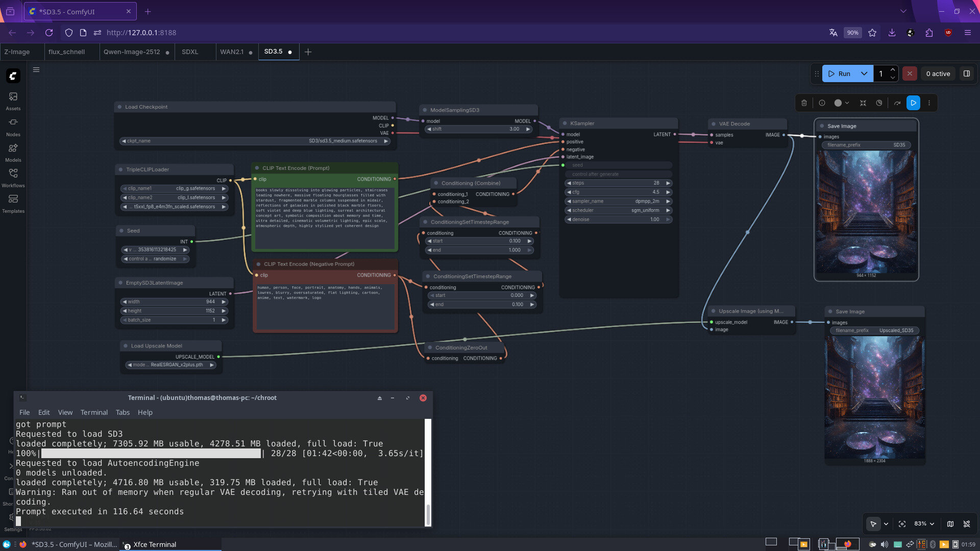Open the Models sidebar panel
This screenshot has height=551, width=980.
pyautogui.click(x=13, y=152)
